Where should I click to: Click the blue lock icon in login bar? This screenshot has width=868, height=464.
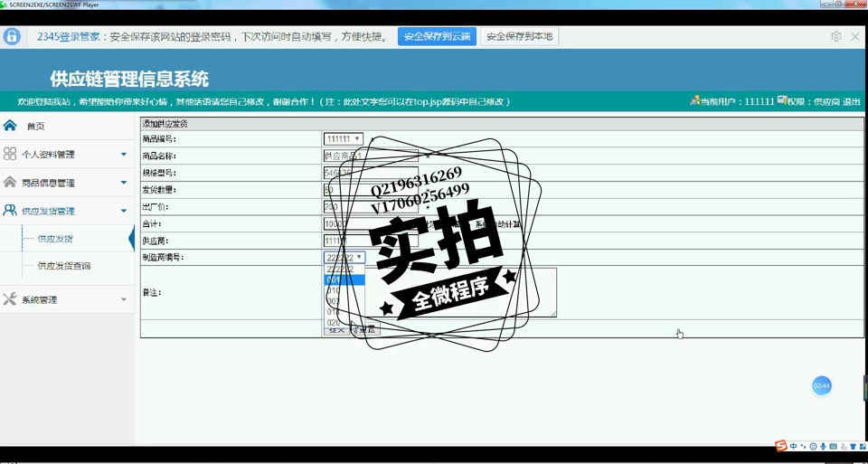[x=12, y=36]
